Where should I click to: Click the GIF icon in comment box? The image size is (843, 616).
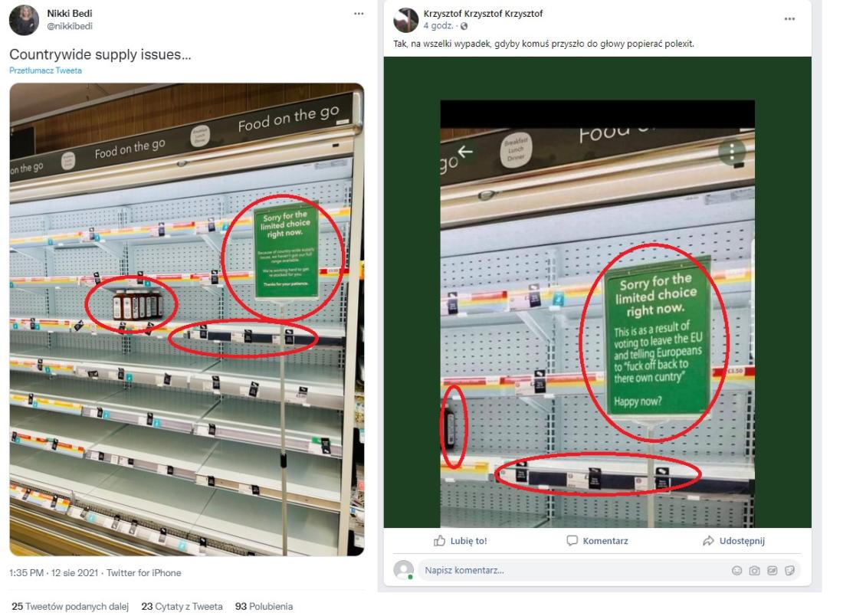(772, 571)
